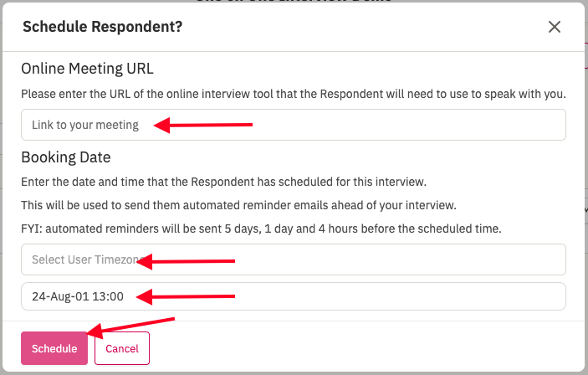Screen dimensions: 588x375
Task: Click the 'Online Meeting URL' heading
Action: [87, 69]
